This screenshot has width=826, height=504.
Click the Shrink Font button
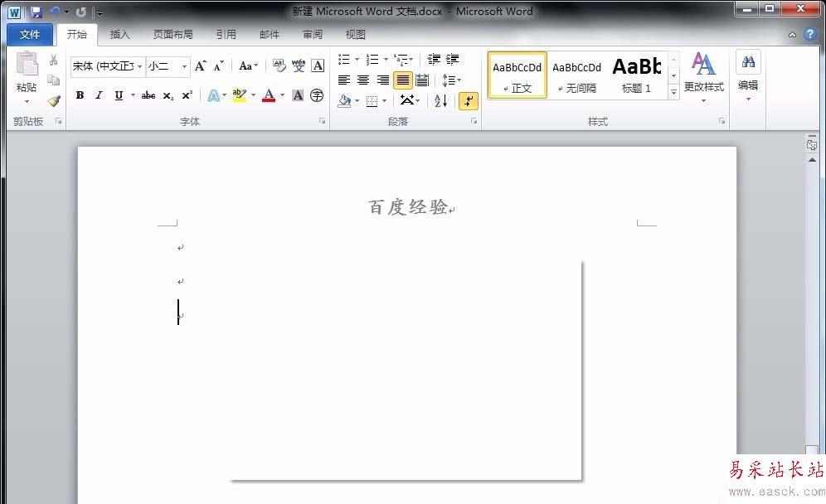[x=219, y=65]
